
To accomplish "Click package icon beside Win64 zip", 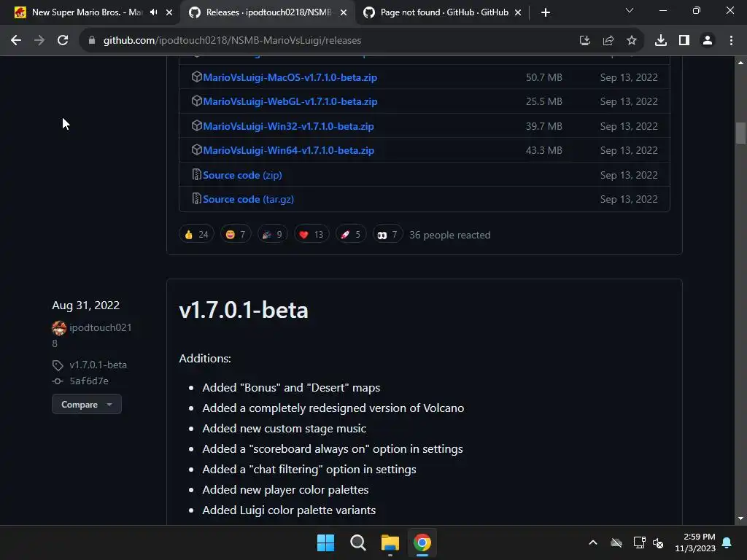I will (x=196, y=150).
